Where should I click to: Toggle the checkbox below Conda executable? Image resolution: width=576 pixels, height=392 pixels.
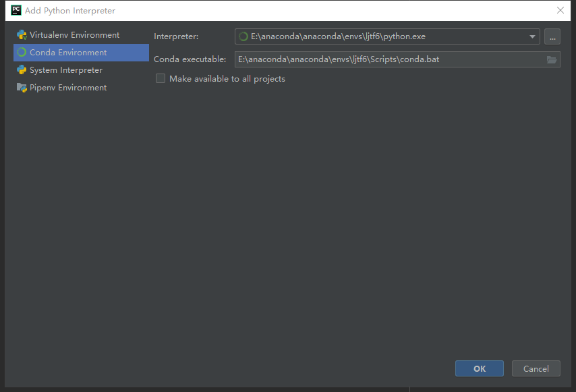click(x=161, y=78)
